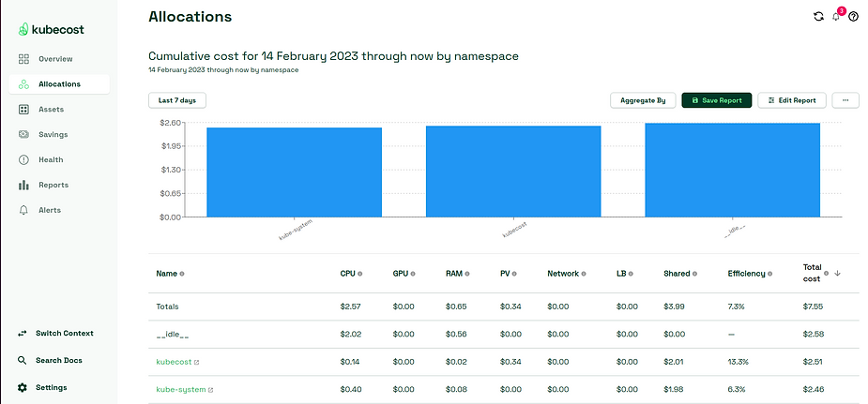
Task: Click Search Docs
Action: point(59,360)
